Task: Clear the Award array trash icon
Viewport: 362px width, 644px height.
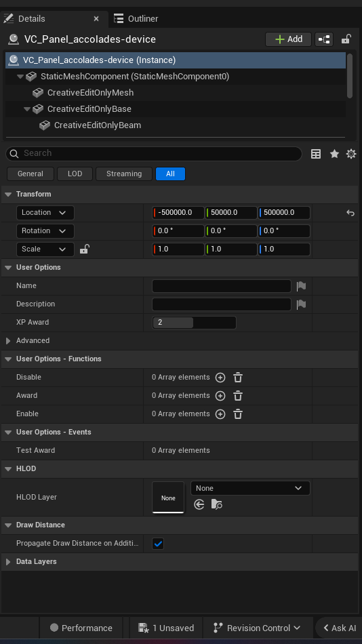Action: [238, 396]
